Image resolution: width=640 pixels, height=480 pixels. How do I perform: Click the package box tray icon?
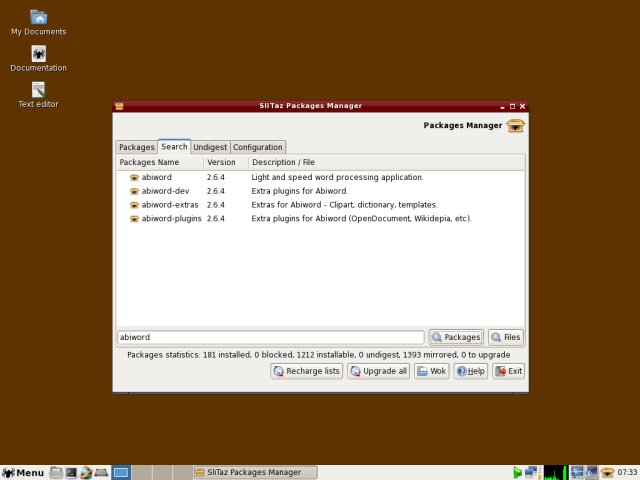607,473
